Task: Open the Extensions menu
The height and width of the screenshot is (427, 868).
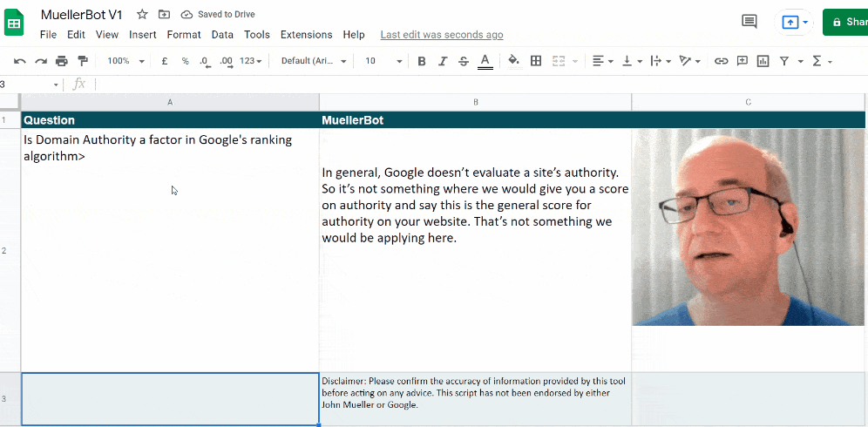Action: (306, 34)
